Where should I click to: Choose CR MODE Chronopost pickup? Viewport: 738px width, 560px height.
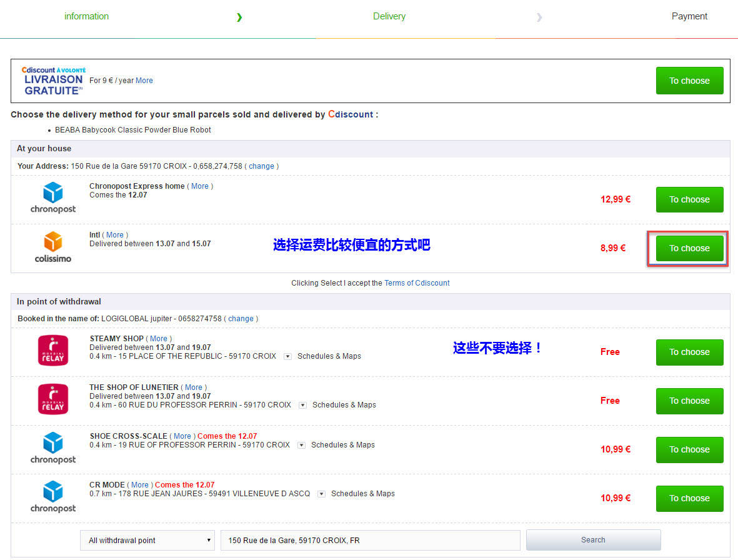689,498
